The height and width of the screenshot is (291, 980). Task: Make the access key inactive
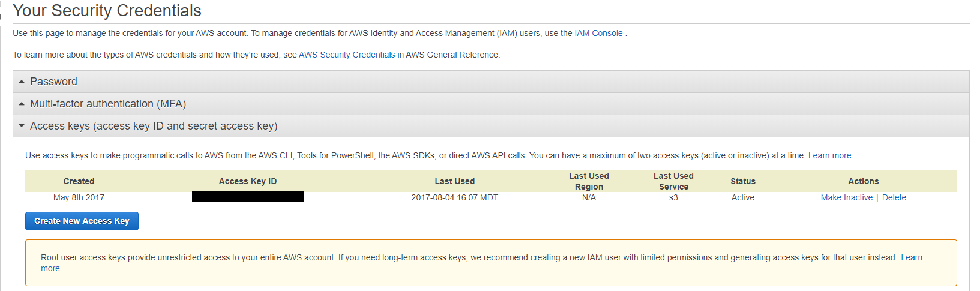(846, 197)
